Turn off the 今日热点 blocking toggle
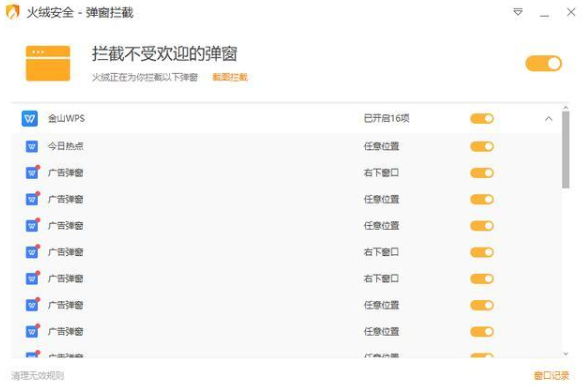Image resolution: width=585 pixels, height=385 pixels. [482, 146]
